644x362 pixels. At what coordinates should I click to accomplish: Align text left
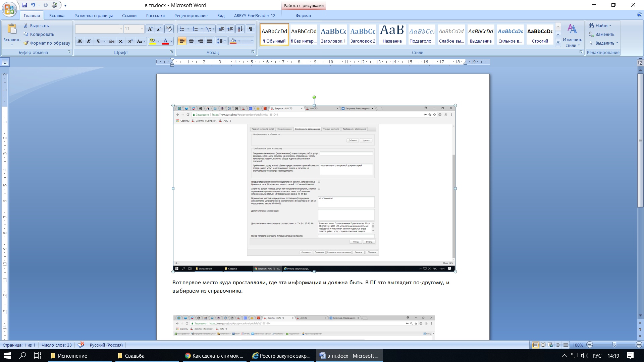(x=182, y=41)
